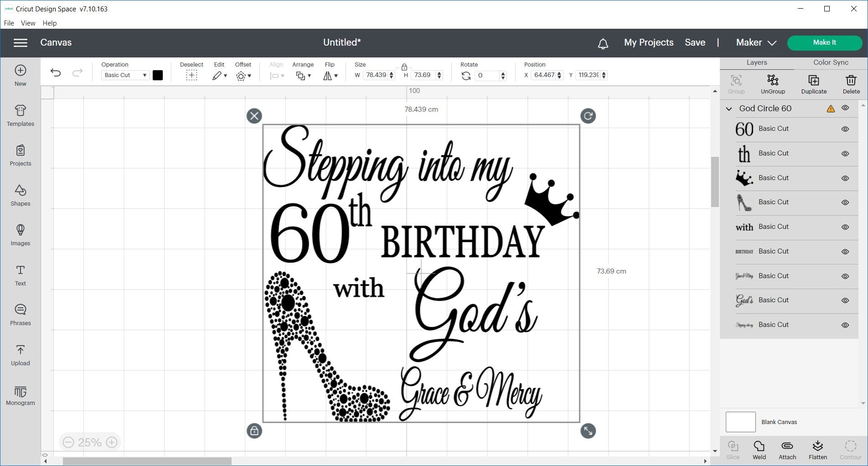Click the Monogram tool
Viewport: 868px width, 466px height.
click(20, 395)
